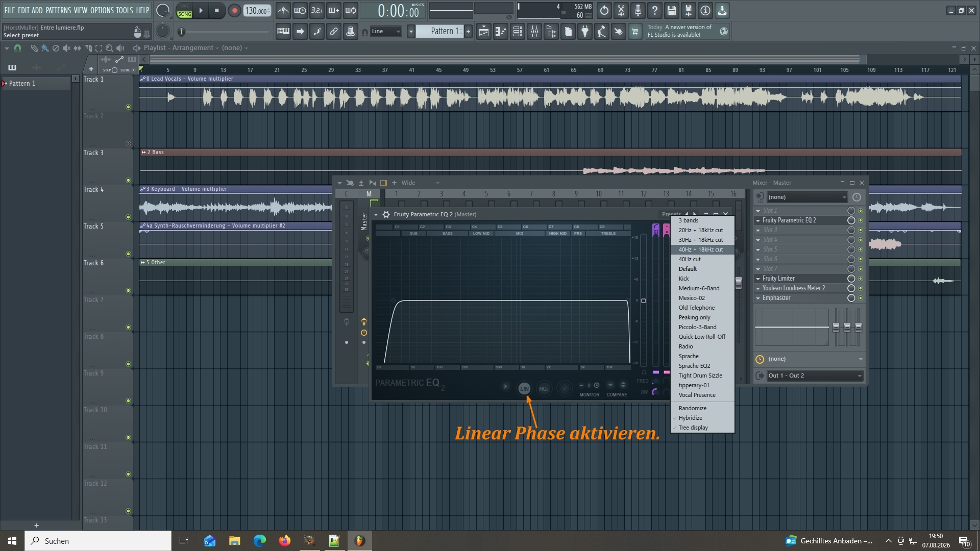Screen dimensions: 980x551
Task: Toggle the Playlist snap magnet
Action: (18, 48)
